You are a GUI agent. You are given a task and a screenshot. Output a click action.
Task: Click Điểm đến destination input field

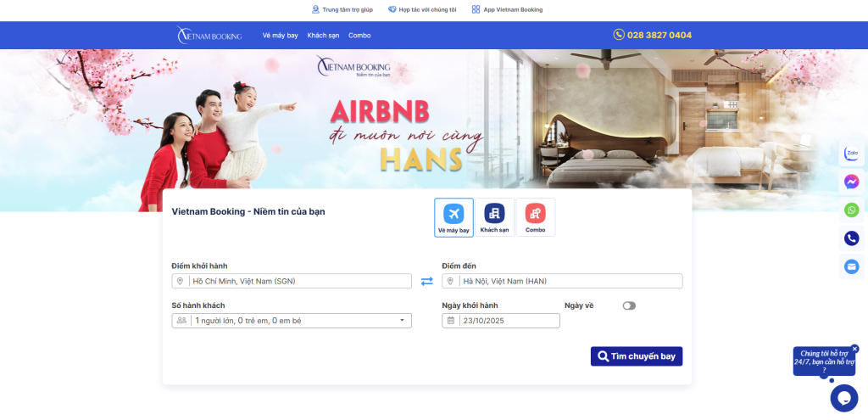coord(562,281)
